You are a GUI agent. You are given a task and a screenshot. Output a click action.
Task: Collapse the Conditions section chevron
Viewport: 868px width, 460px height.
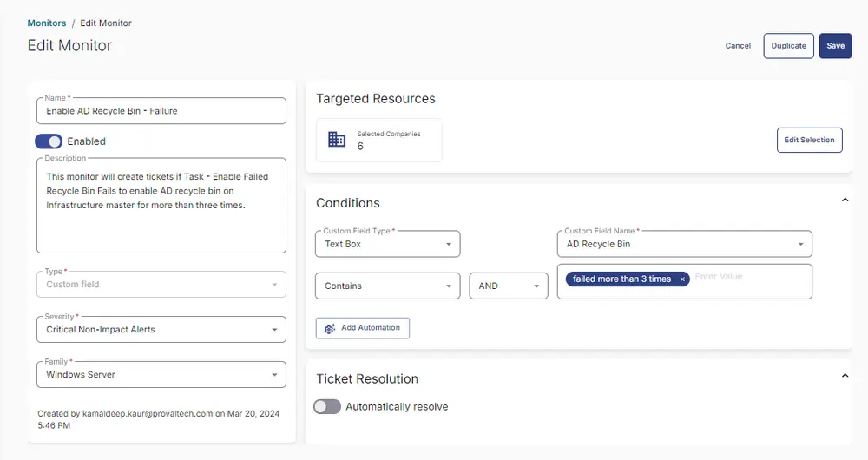845,200
